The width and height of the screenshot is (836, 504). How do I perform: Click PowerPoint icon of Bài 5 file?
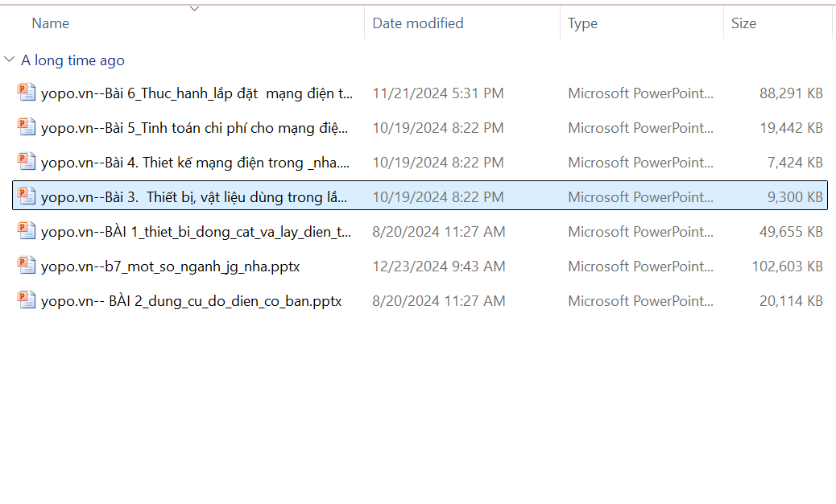[x=27, y=127]
